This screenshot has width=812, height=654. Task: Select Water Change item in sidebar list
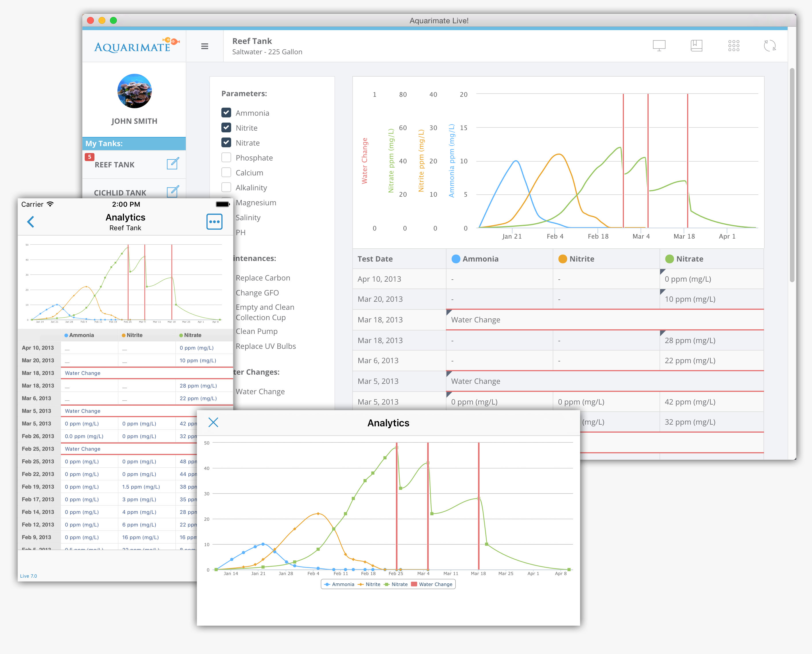(260, 391)
